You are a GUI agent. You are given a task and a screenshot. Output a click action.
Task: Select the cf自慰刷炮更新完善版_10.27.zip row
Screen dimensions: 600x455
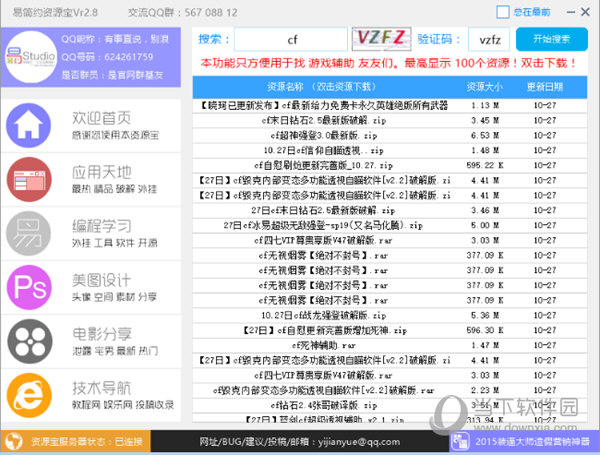point(390,165)
